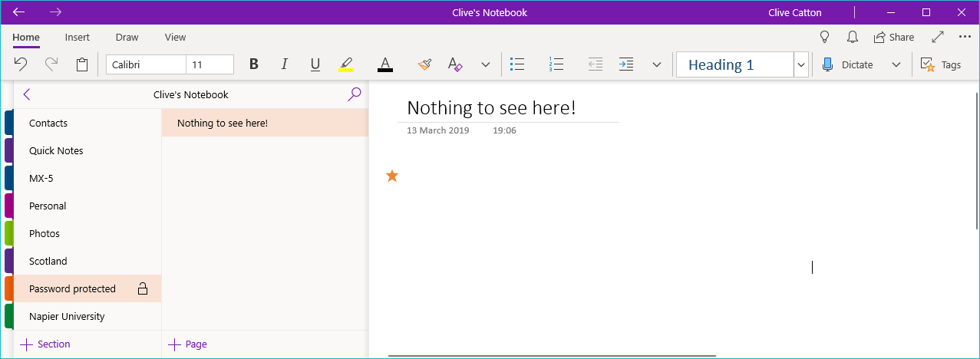Select the Format Painter brush

(x=424, y=64)
